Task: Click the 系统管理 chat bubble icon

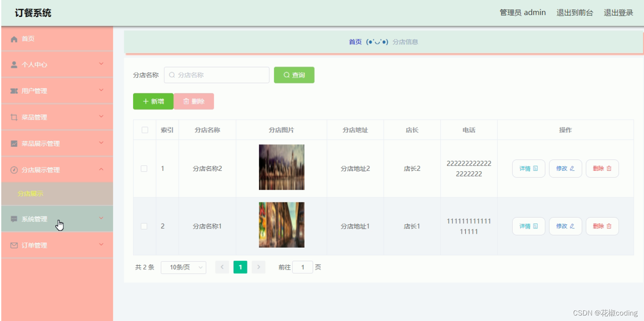Action: tap(14, 218)
